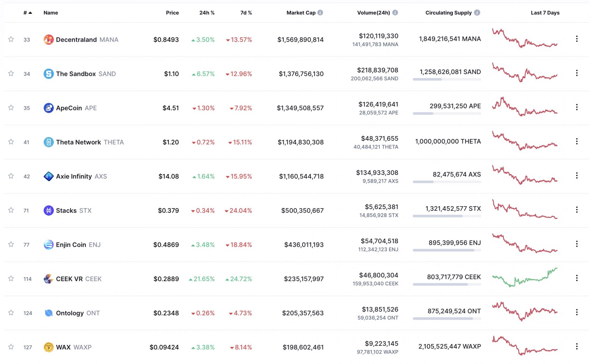The width and height of the screenshot is (589, 364).
Task: Sort table by rank number column
Action: [x=28, y=13]
